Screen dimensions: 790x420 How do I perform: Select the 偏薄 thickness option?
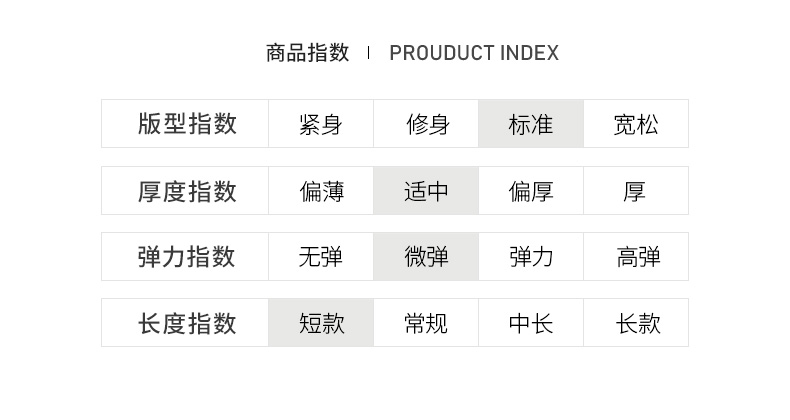click(x=321, y=191)
